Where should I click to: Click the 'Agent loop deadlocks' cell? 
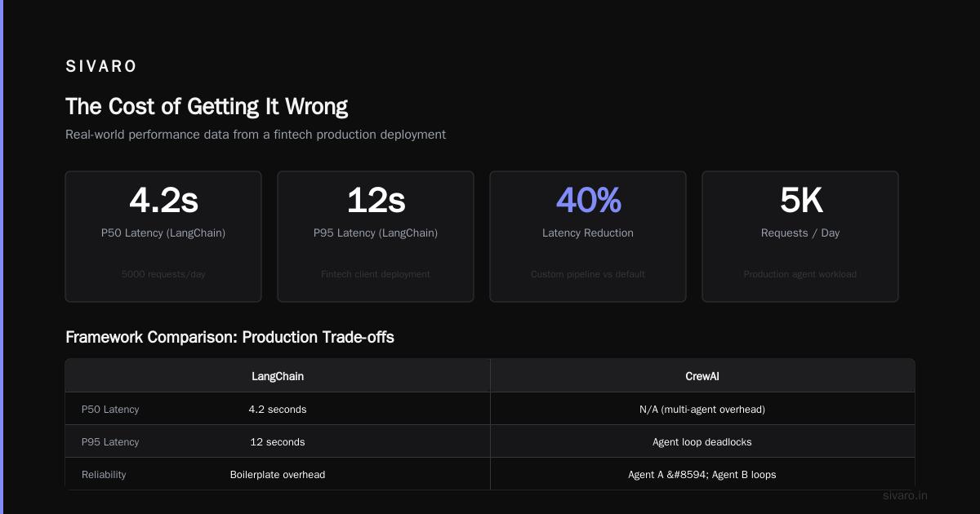[x=702, y=442]
